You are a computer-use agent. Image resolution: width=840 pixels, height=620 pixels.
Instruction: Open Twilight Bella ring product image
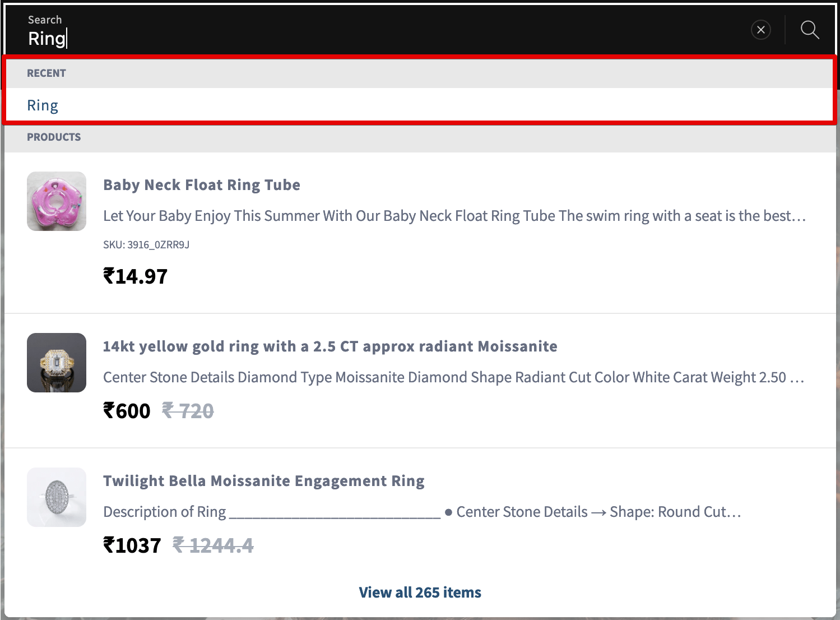(x=57, y=497)
